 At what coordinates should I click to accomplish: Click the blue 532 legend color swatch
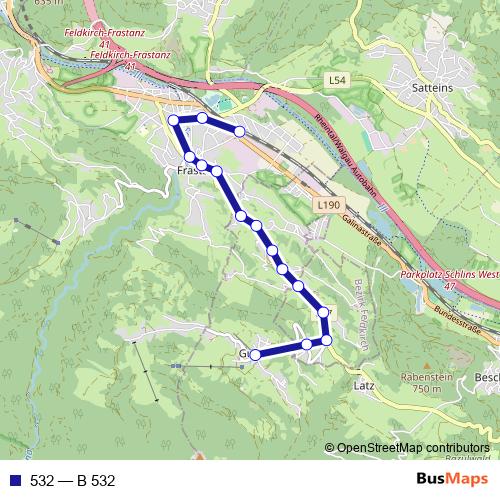tap(15, 480)
